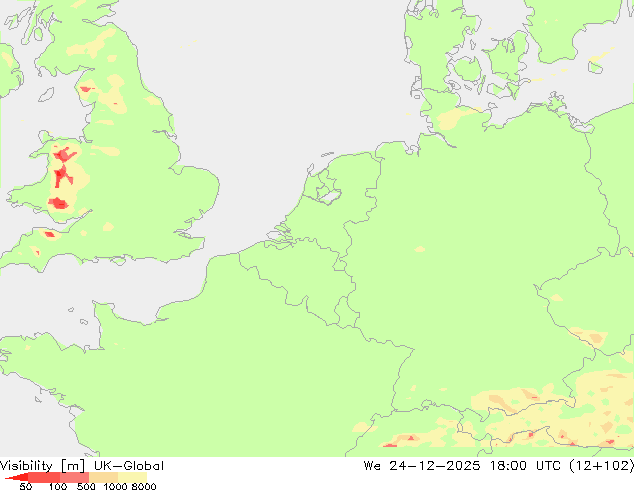Click the 'UK-Global' model label

(129, 466)
